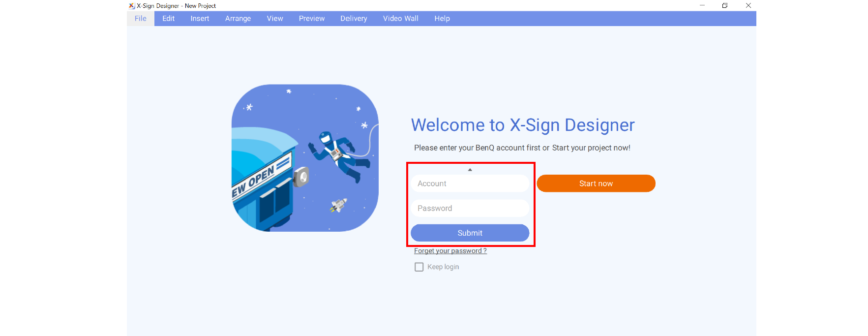The height and width of the screenshot is (336, 868).
Task: Open the Insert menu
Action: [x=200, y=19]
